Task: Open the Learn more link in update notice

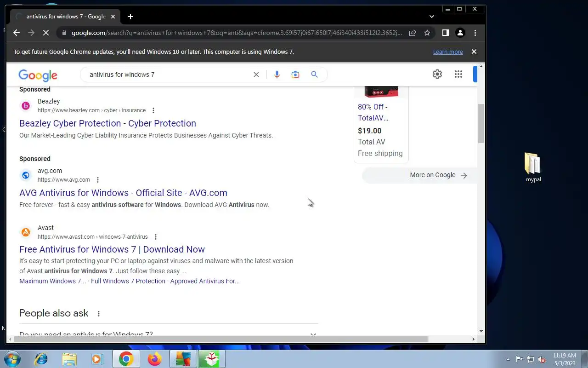Action: 448,52
